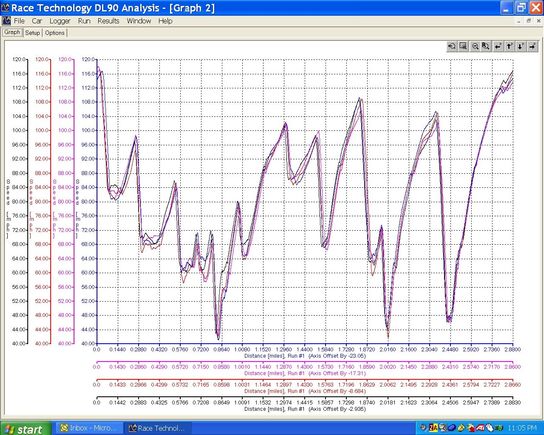Zoom out using the magnifier minus icon
This screenshot has height=435, width=544.
coord(475,46)
